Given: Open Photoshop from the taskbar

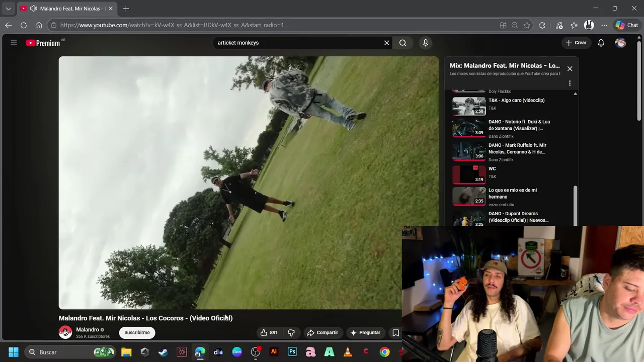Looking at the screenshot, I should [292, 352].
